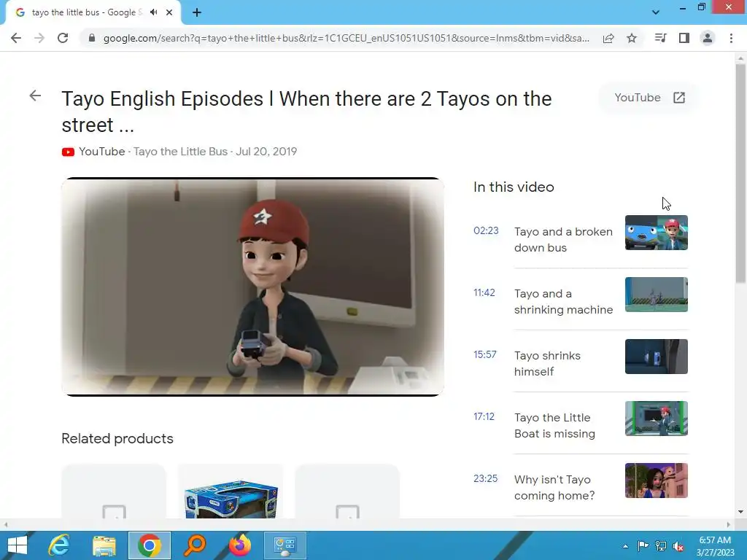
Task: Toggle the Chrome side panel icon
Action: click(684, 38)
